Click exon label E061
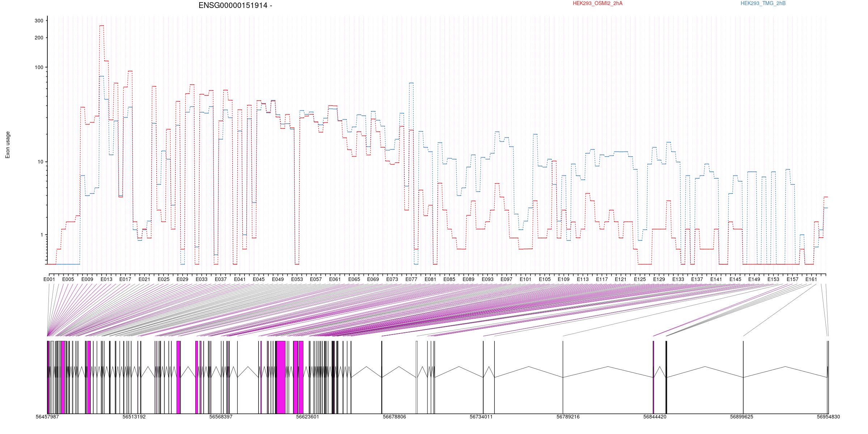The image size is (868, 434). 335,279
